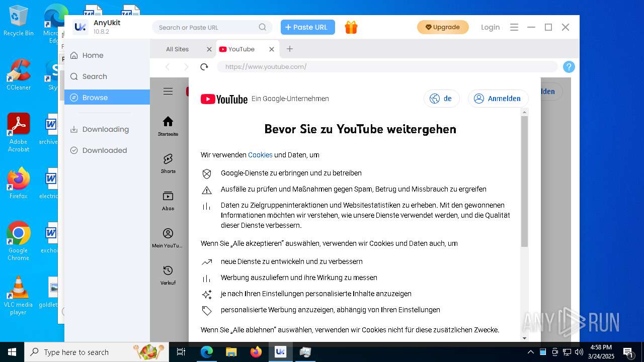Click the Anmelden sign-in button

(x=498, y=99)
